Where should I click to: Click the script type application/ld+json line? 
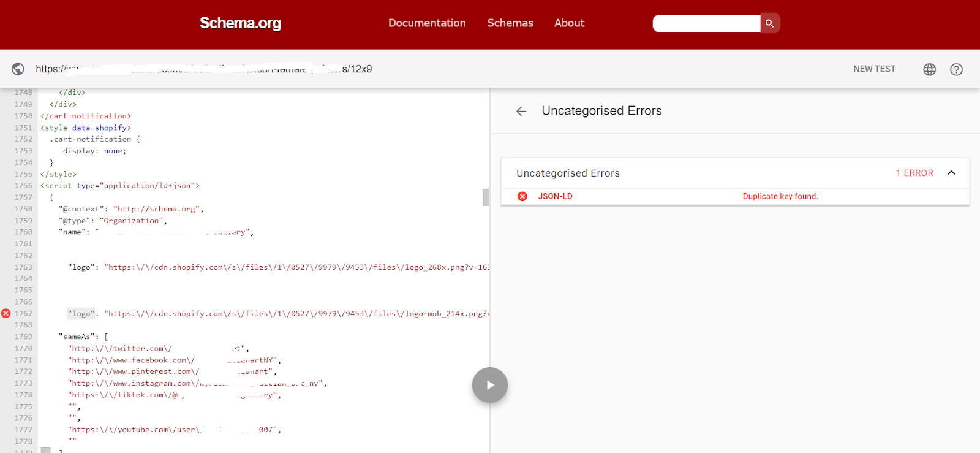120,186
